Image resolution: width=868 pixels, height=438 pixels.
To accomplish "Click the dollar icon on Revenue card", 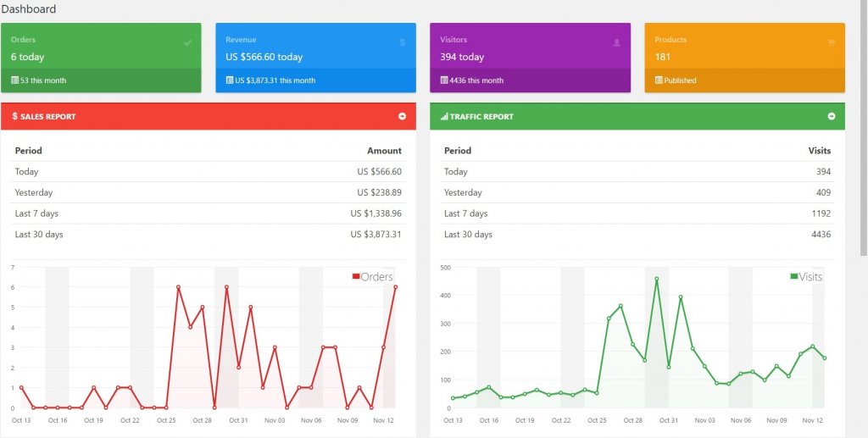I will point(403,42).
